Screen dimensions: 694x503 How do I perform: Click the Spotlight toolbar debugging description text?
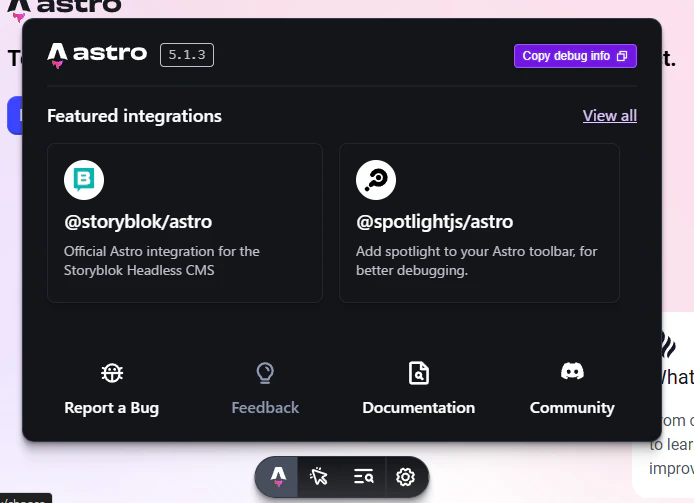(x=477, y=261)
